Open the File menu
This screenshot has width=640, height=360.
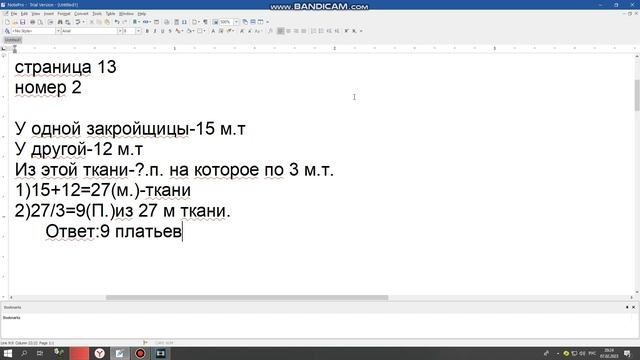click(14, 14)
